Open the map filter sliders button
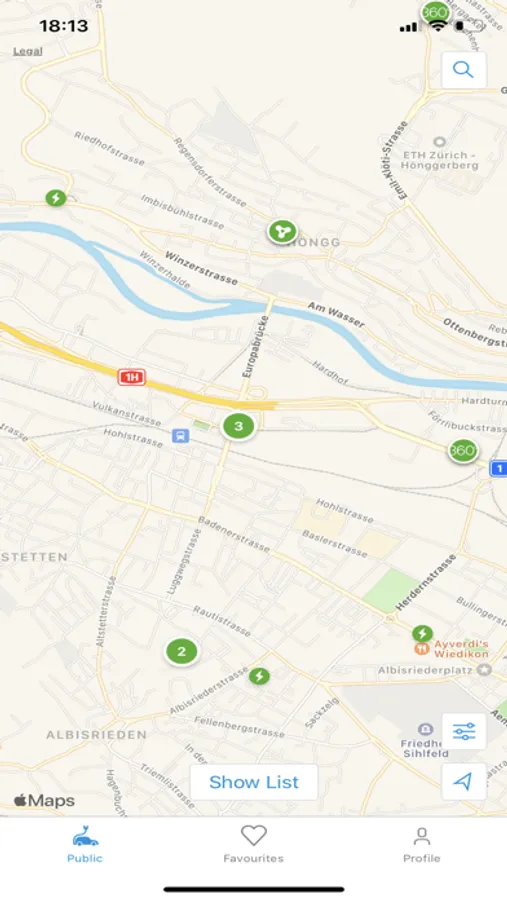This screenshot has width=507, height=900. pos(463,731)
